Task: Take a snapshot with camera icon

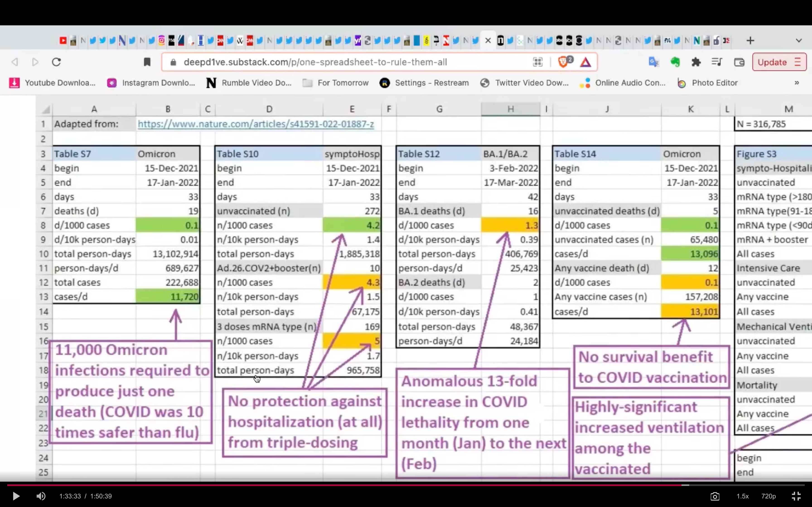Action: click(x=715, y=496)
